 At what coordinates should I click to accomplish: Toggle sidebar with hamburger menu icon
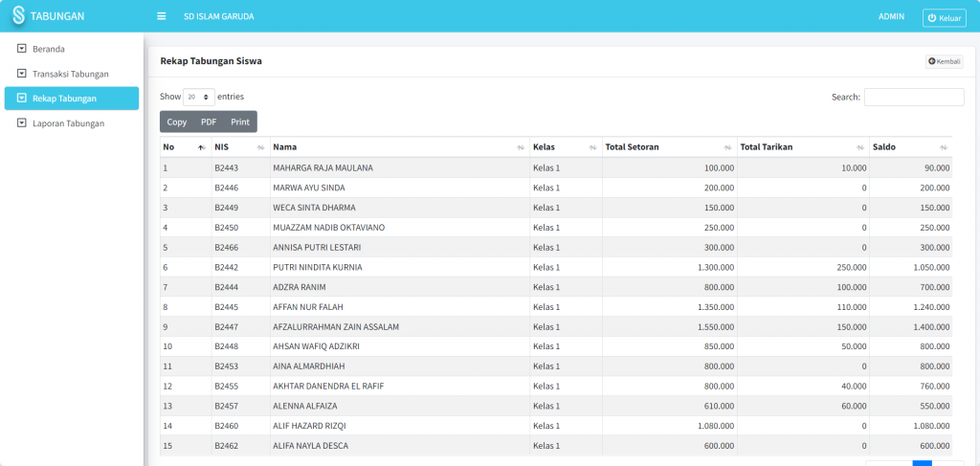161,16
